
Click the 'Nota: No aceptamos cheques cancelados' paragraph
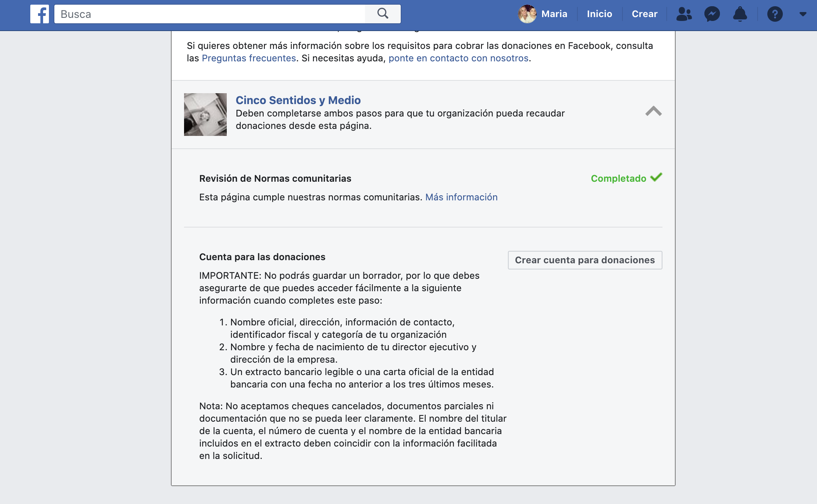tap(353, 431)
